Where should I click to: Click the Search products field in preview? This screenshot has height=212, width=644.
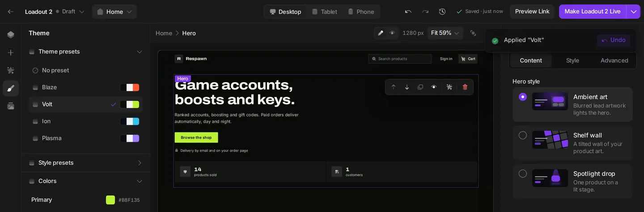(400, 59)
